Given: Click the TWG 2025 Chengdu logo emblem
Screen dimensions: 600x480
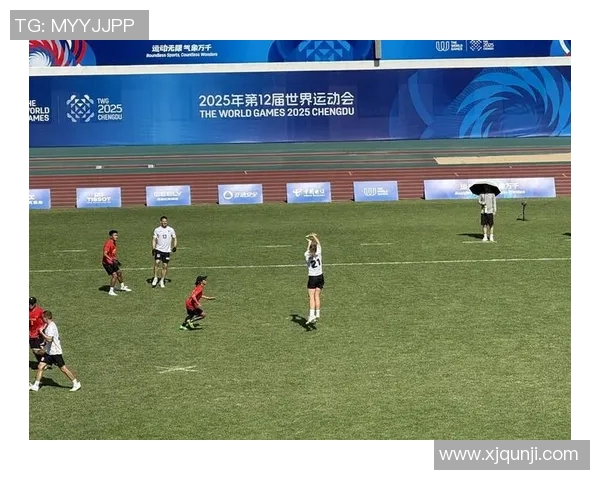Looking at the screenshot, I should 80,108.
